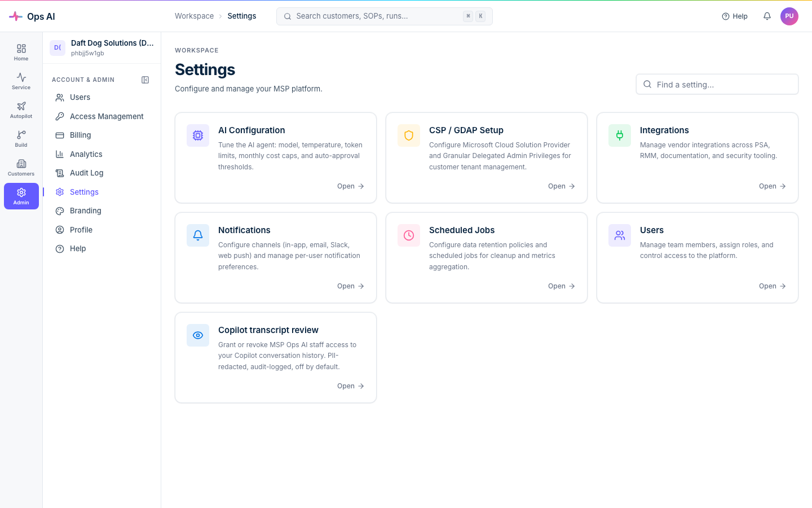Open Profile in sidebar
Image resolution: width=812 pixels, height=508 pixels.
coord(101,230)
